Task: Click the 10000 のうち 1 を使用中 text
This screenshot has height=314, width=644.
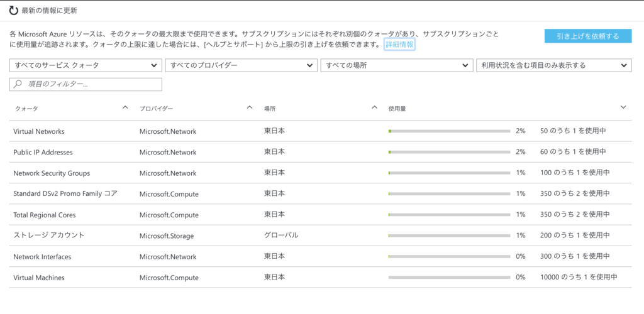Action: coord(579,277)
